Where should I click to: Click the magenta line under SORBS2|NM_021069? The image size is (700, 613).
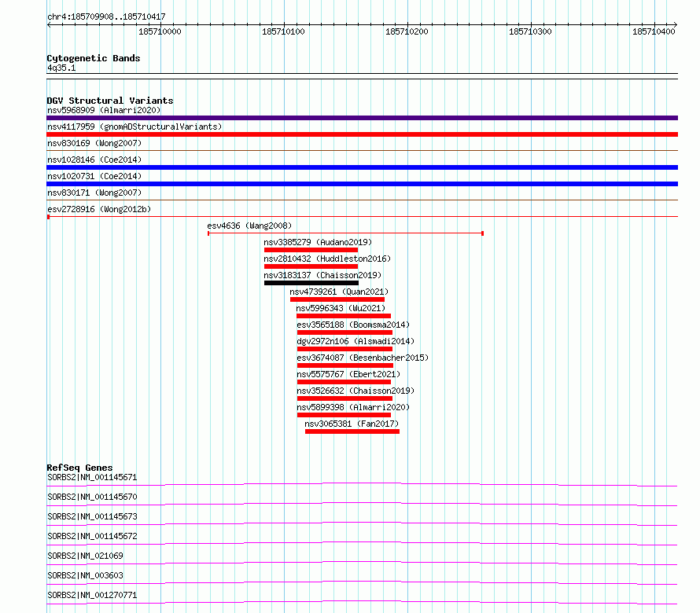coord(362,563)
